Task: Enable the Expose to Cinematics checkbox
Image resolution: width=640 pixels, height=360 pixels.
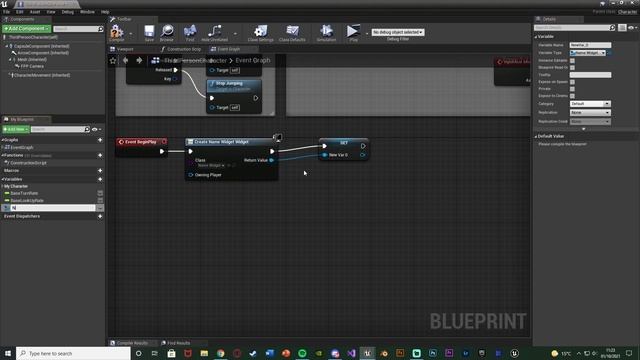Action: [572, 96]
